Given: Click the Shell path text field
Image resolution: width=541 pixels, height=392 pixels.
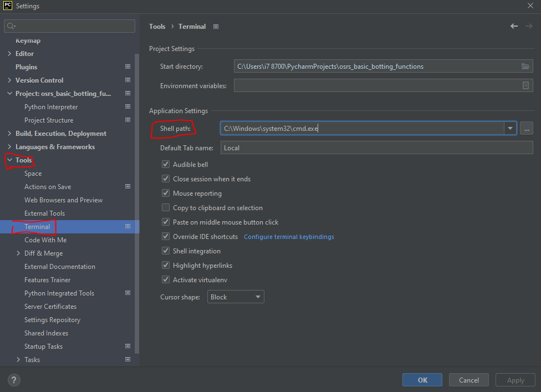Looking at the screenshot, I should click(363, 129).
